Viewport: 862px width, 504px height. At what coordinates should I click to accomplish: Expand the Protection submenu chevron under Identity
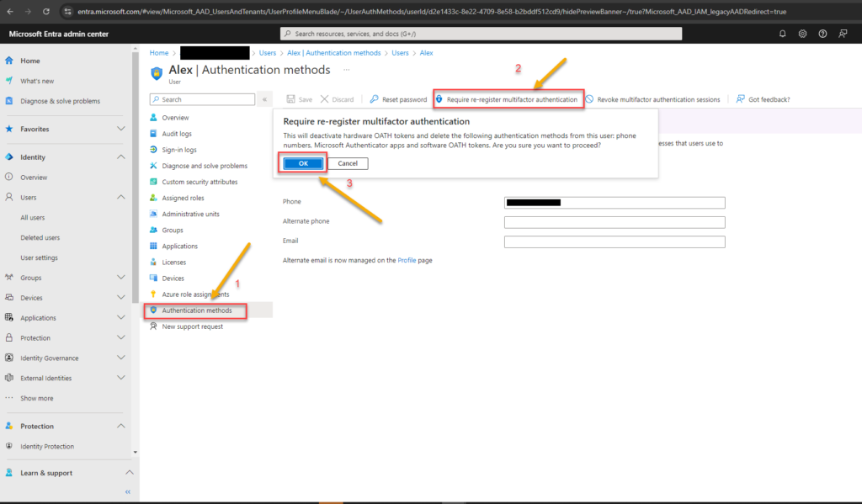121,337
